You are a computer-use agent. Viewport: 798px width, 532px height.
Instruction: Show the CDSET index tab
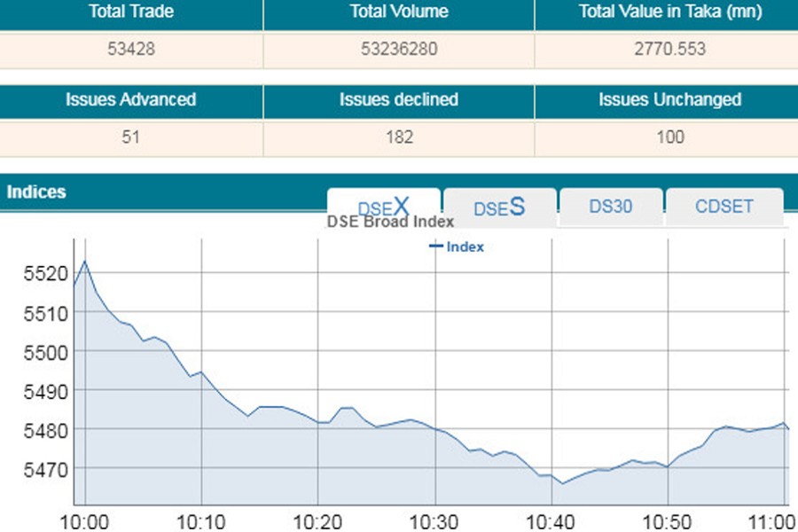724,207
